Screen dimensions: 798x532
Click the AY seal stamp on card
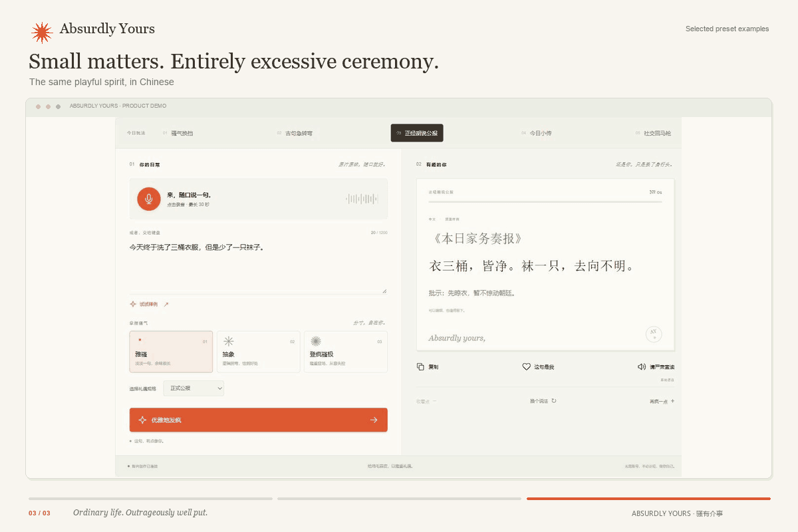pos(654,334)
